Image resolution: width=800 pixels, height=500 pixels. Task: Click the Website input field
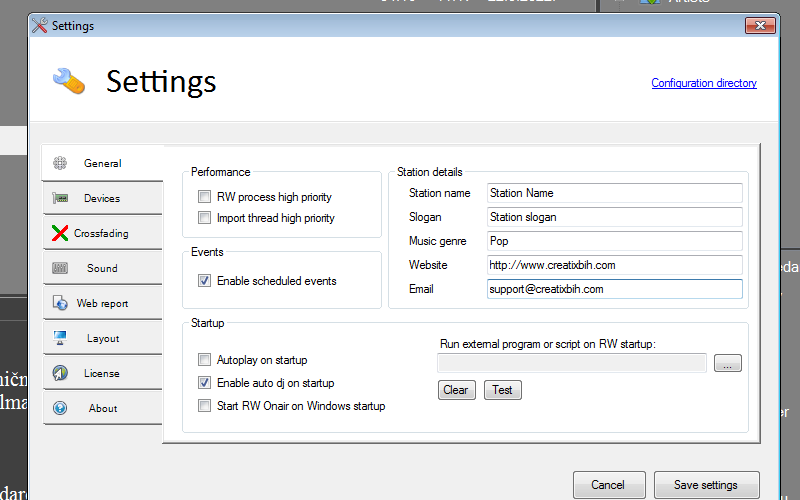(614, 265)
